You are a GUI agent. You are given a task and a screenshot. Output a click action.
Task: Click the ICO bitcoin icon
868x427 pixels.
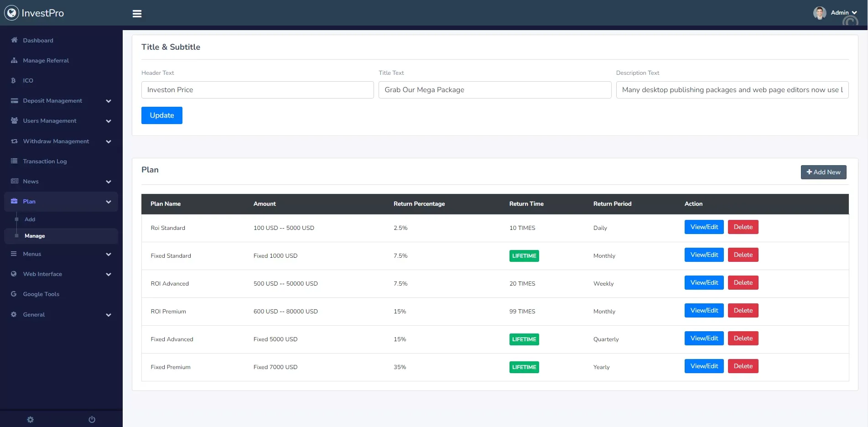tap(14, 81)
